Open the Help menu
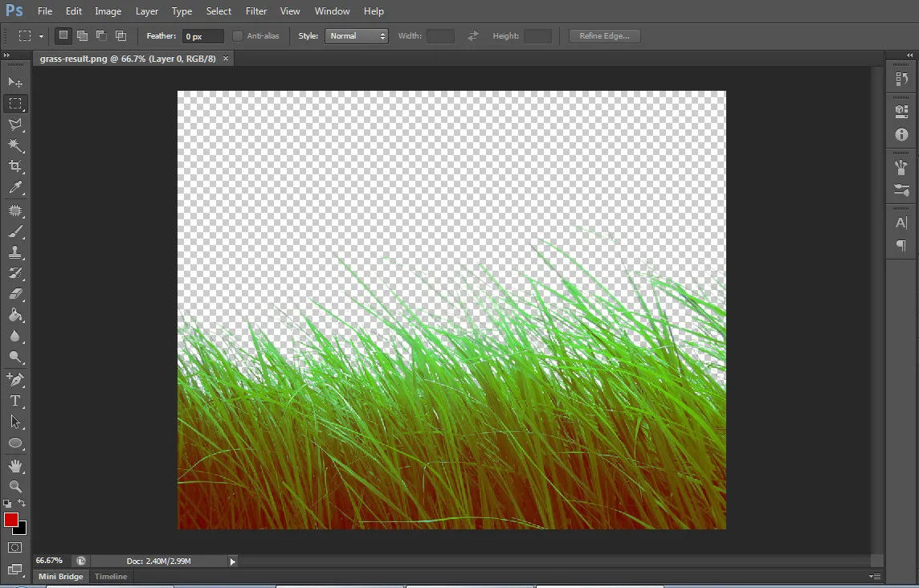Screen dimensions: 919x588 pyautogui.click(x=374, y=11)
